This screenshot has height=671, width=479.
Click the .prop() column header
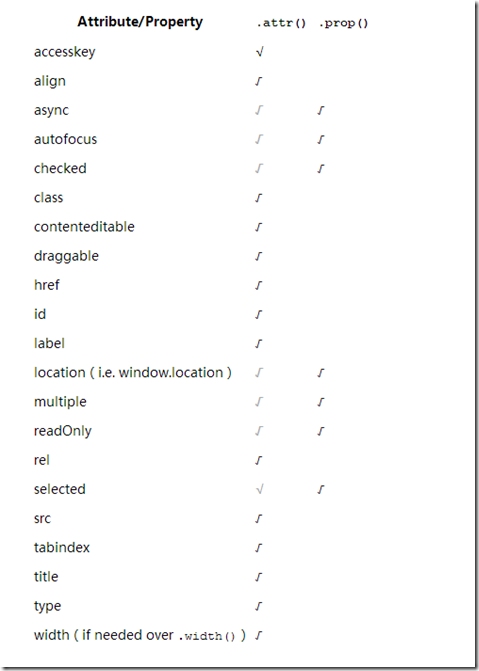343,23
